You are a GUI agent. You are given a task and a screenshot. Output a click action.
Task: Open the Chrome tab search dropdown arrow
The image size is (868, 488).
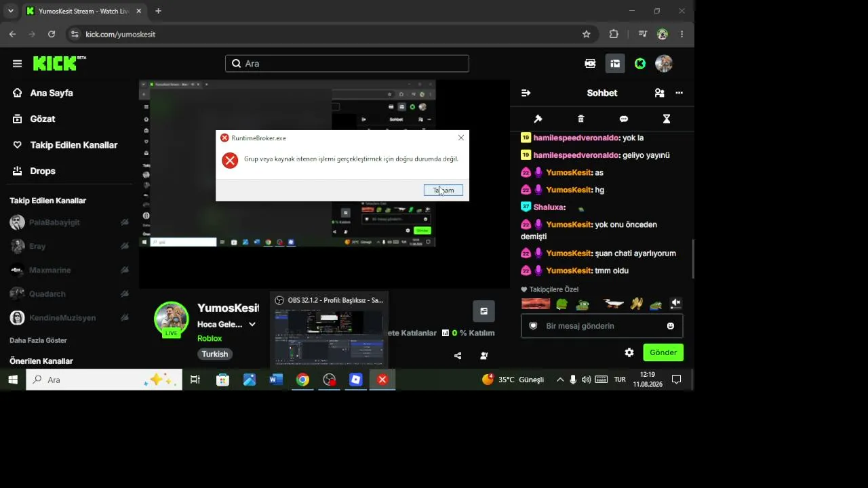[11, 11]
